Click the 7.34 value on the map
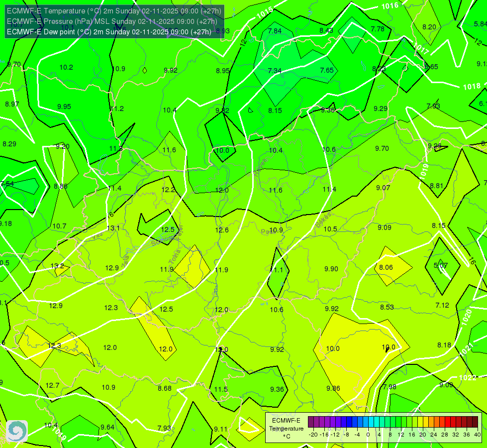Viewport: 487px width, 448px height. pos(275,71)
